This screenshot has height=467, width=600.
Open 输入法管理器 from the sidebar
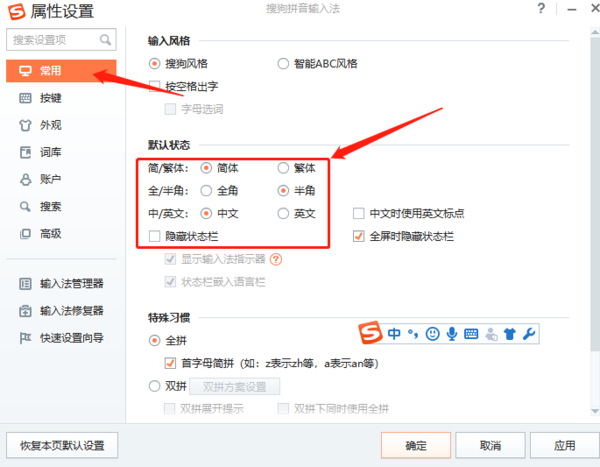(61, 284)
